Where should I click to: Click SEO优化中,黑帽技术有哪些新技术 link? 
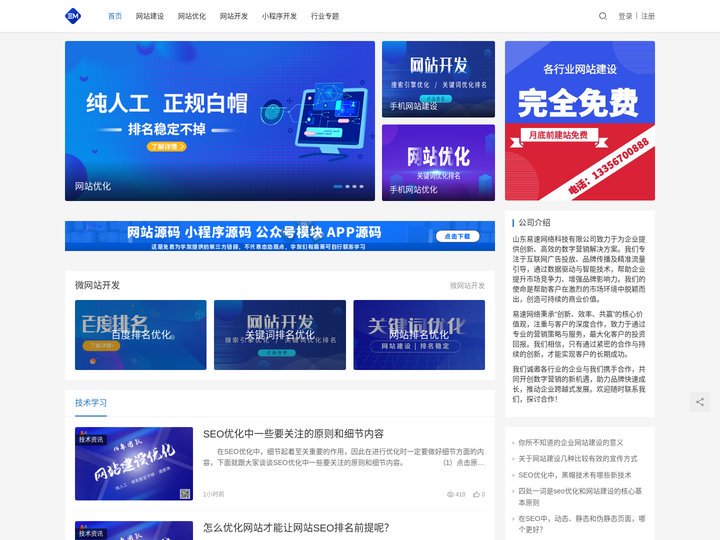point(574,475)
